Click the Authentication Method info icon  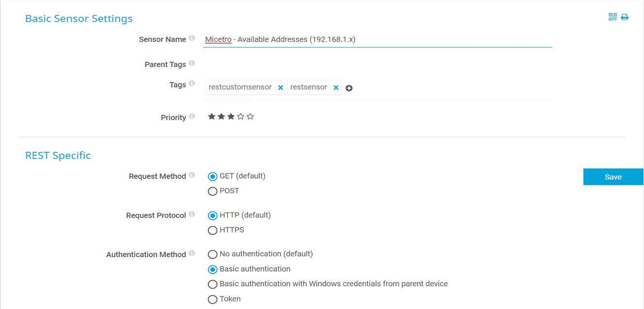pos(192,253)
